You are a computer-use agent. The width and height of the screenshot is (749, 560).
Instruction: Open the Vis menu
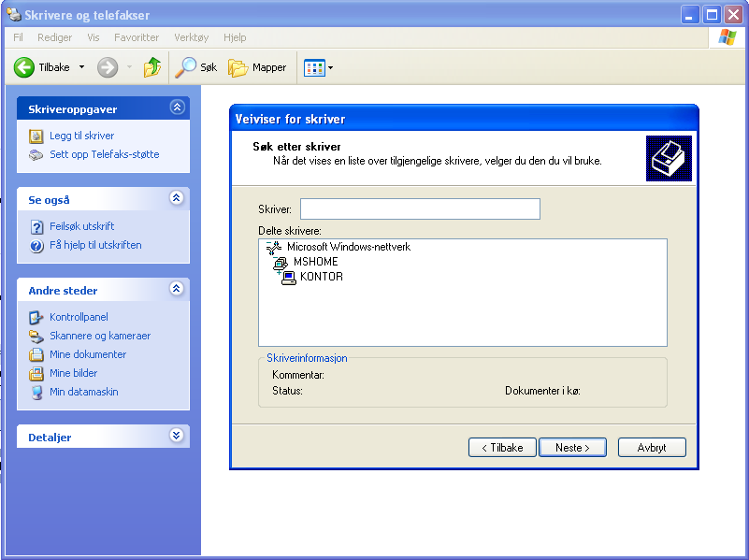click(x=94, y=37)
